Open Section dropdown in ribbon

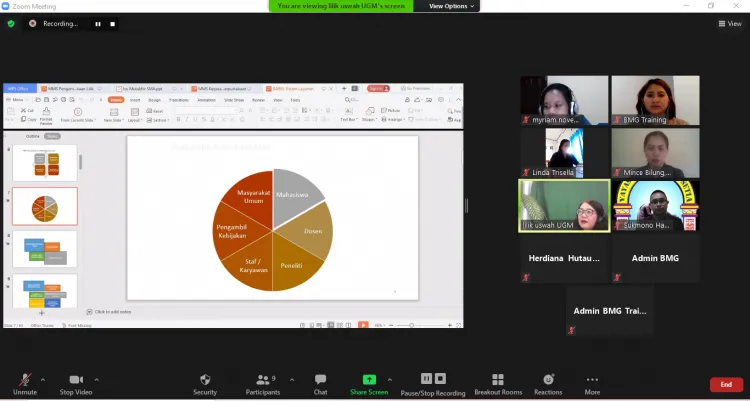[156, 120]
